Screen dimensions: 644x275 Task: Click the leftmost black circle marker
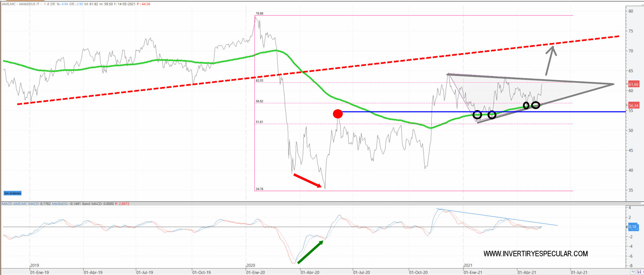[477, 114]
